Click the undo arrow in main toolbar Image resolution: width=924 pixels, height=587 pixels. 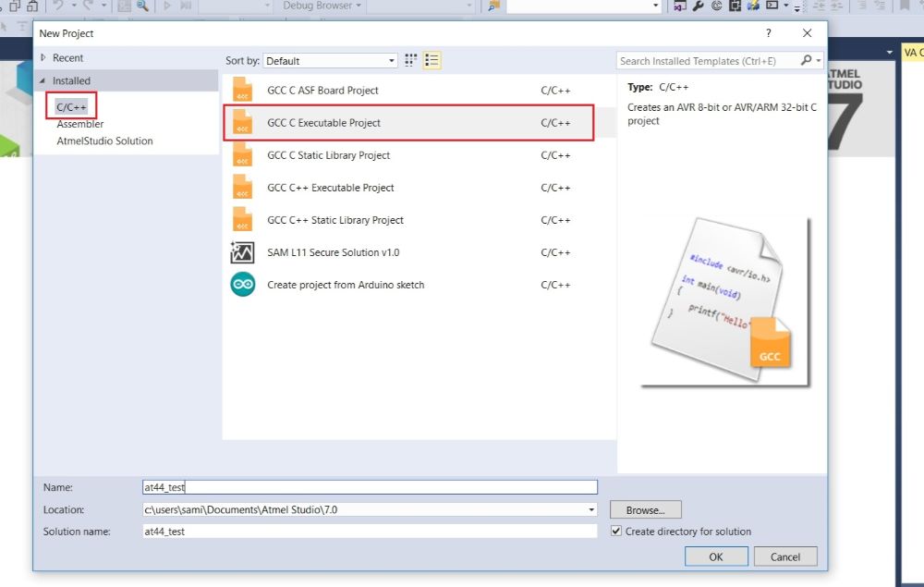click(58, 6)
